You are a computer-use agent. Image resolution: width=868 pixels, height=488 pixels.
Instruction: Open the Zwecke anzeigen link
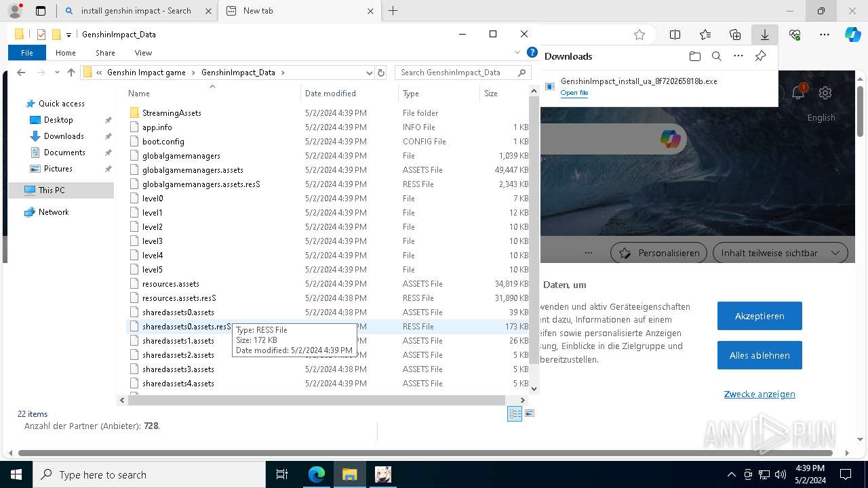click(x=759, y=394)
